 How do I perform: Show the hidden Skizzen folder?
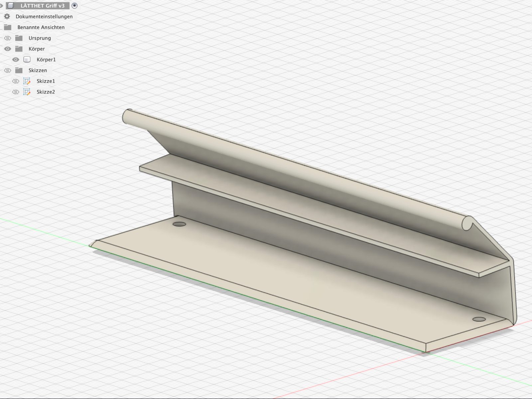(7, 70)
